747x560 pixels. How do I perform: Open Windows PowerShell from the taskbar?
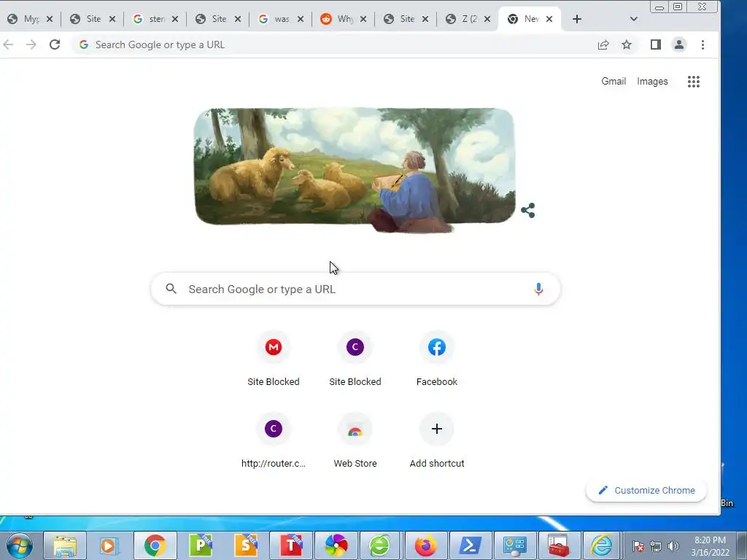click(x=470, y=545)
